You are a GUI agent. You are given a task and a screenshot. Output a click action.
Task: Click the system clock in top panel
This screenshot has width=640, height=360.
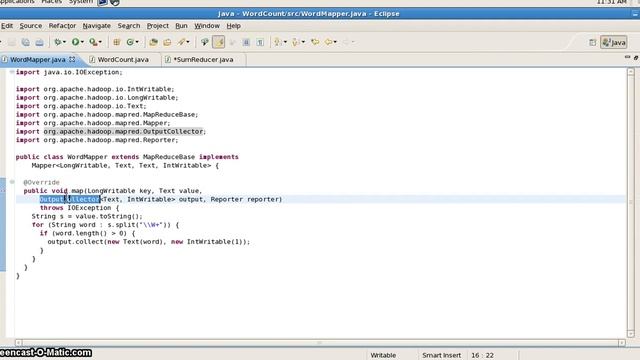(611, 2)
